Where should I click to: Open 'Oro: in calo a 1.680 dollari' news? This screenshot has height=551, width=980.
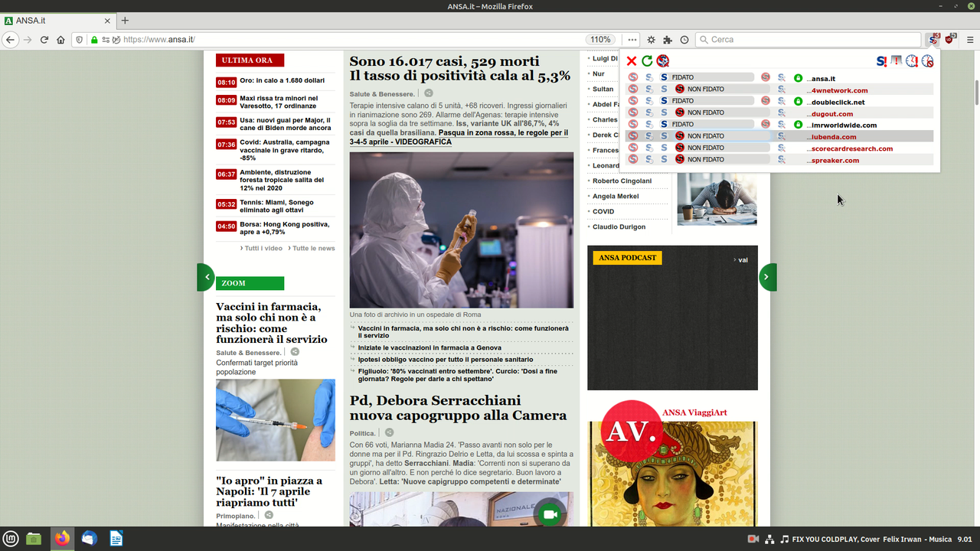tap(282, 80)
